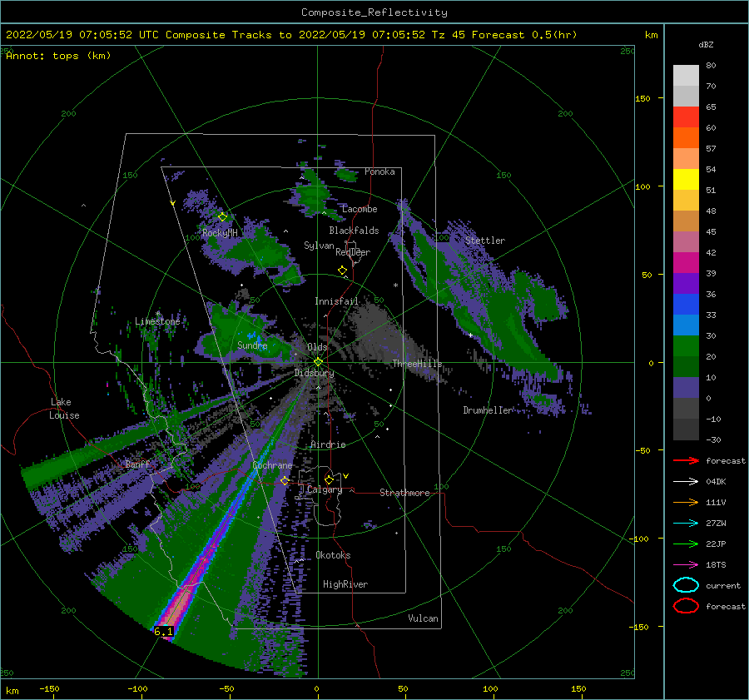Select the cyan 27ZW arrow symbol

click(x=686, y=524)
